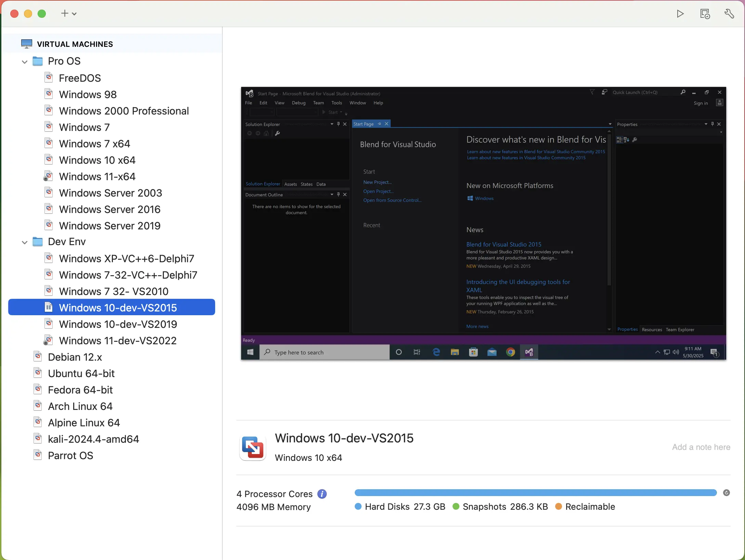Click the paused VM icon of Windows 10-dev-VS2015

pos(49,307)
